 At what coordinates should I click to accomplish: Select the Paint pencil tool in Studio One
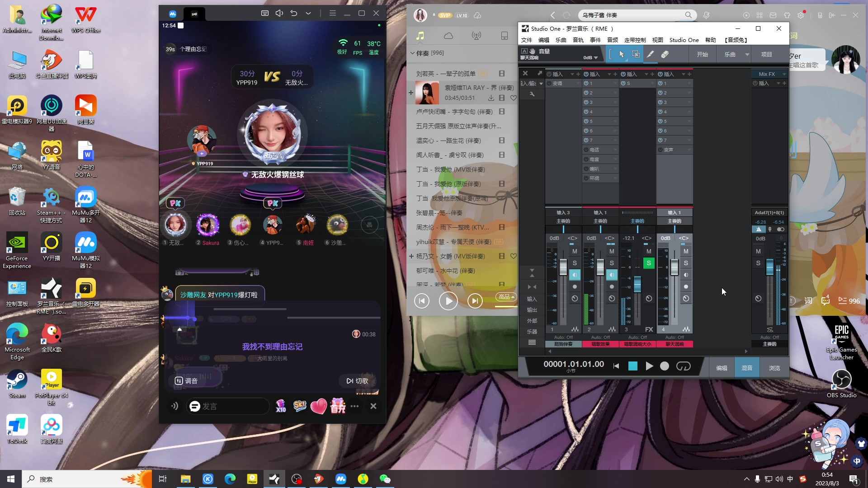point(650,54)
